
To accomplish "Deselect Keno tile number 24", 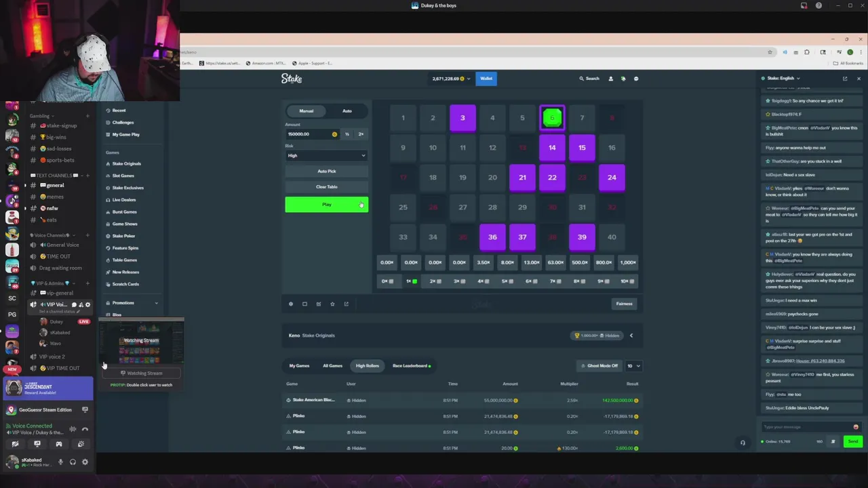I will 612,178.
